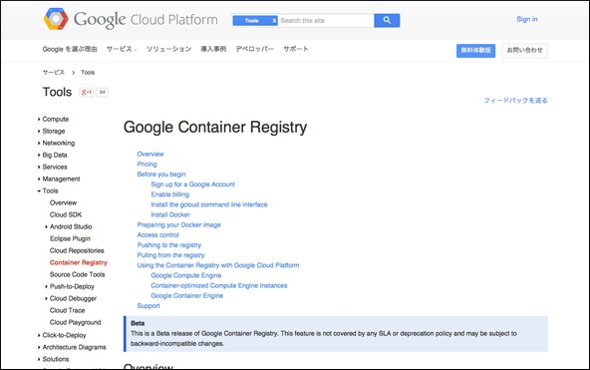This screenshot has height=370, width=590.
Task: Open Google Compute Engine link
Action: click(x=186, y=276)
